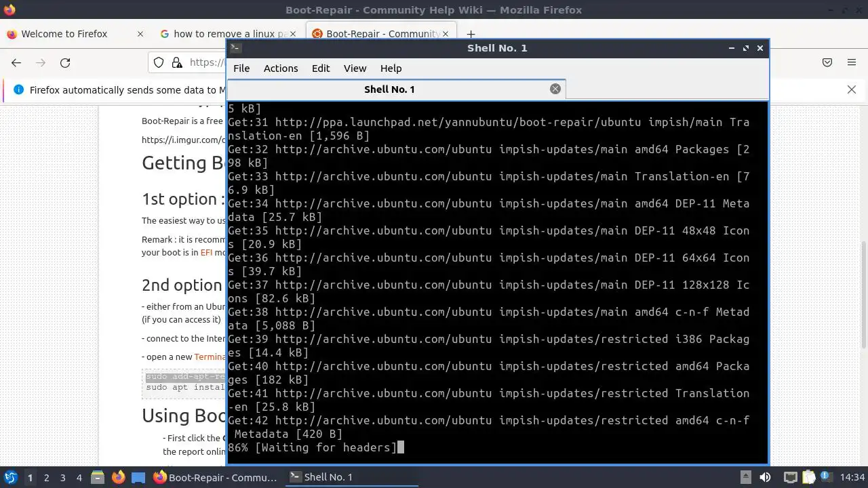Switch to the Welcome to Firefox tab
The height and width of the screenshot is (488, 868).
(x=64, y=34)
